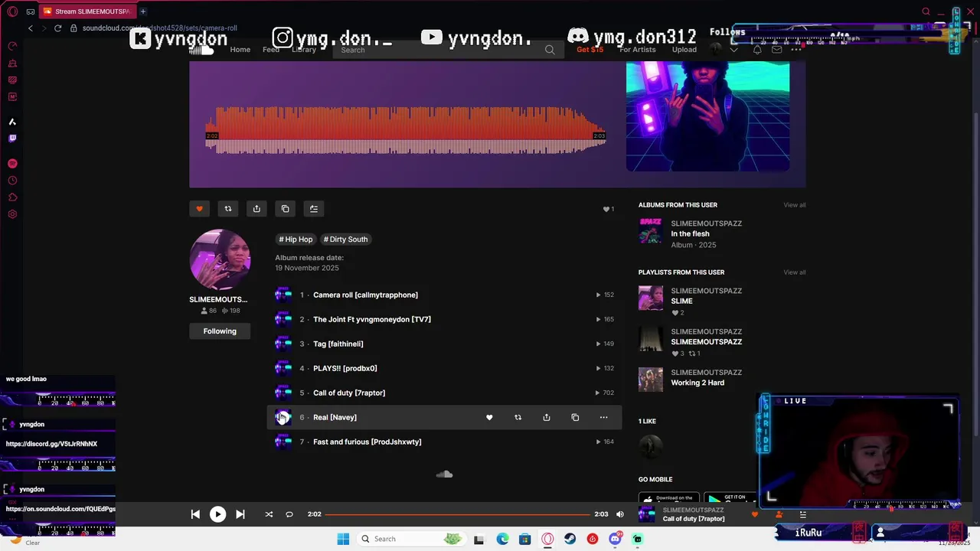Image resolution: width=980 pixels, height=551 pixels.
Task: Open the Windows Start menu
Action: pos(343,539)
